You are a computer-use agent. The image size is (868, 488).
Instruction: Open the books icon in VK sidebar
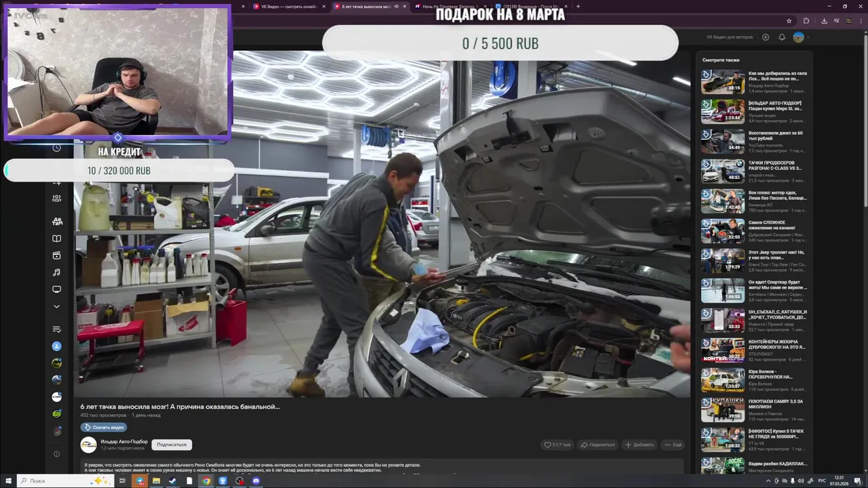(57, 239)
